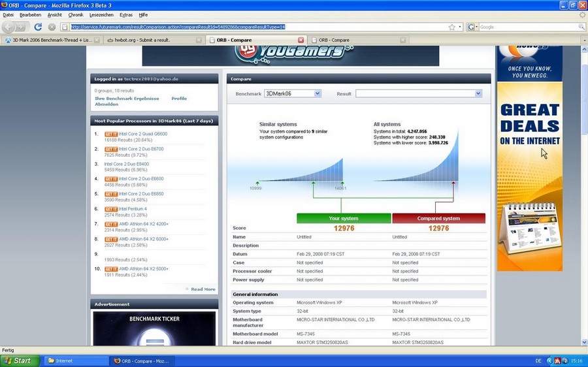This screenshot has width=588, height=367.
Task: Close the active ORB - Compare tab
Action: 301,40
